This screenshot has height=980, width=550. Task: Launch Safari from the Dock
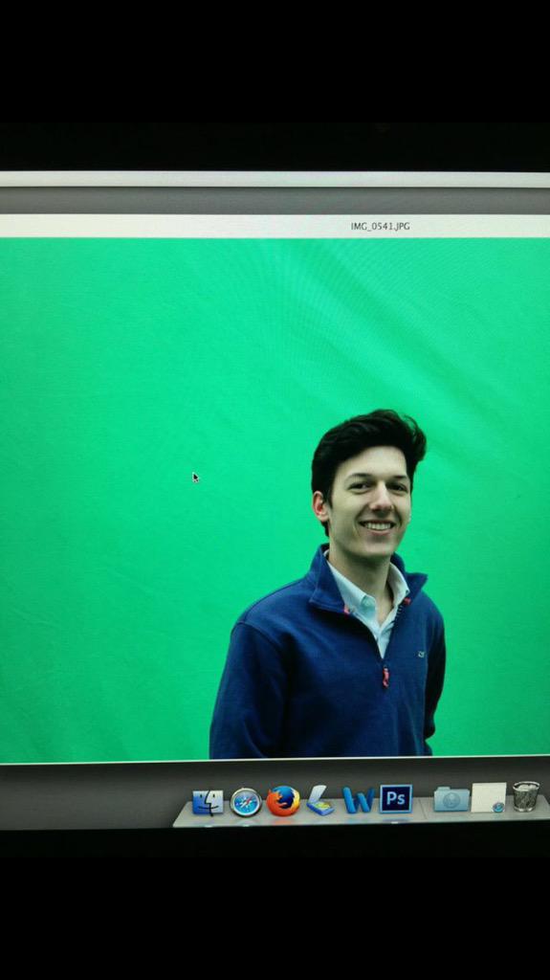246,802
